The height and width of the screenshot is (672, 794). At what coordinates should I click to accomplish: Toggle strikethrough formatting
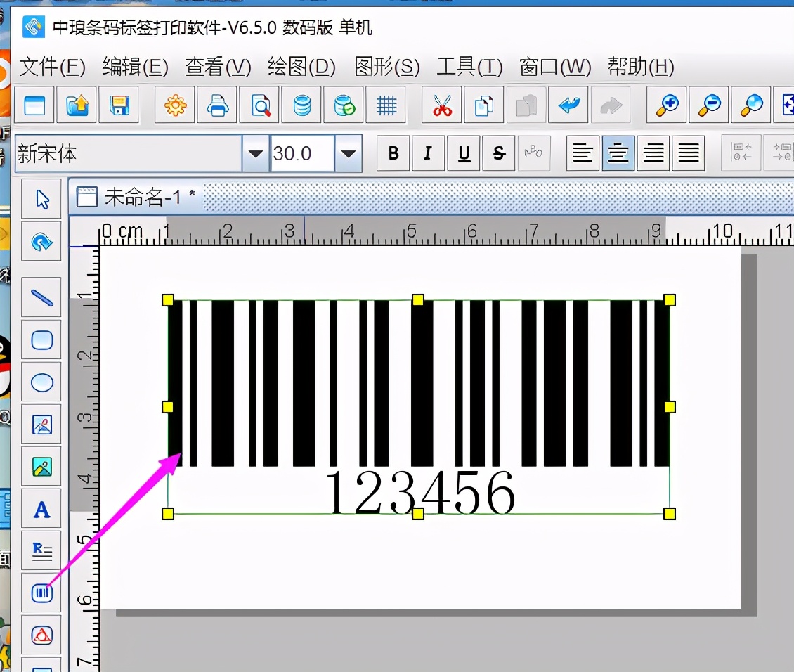[x=499, y=153]
